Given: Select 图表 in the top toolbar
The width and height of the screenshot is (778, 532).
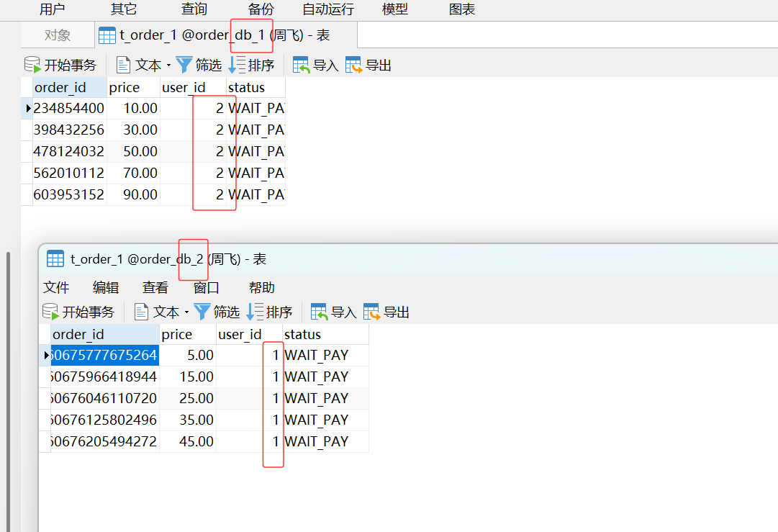Looking at the screenshot, I should [462, 9].
